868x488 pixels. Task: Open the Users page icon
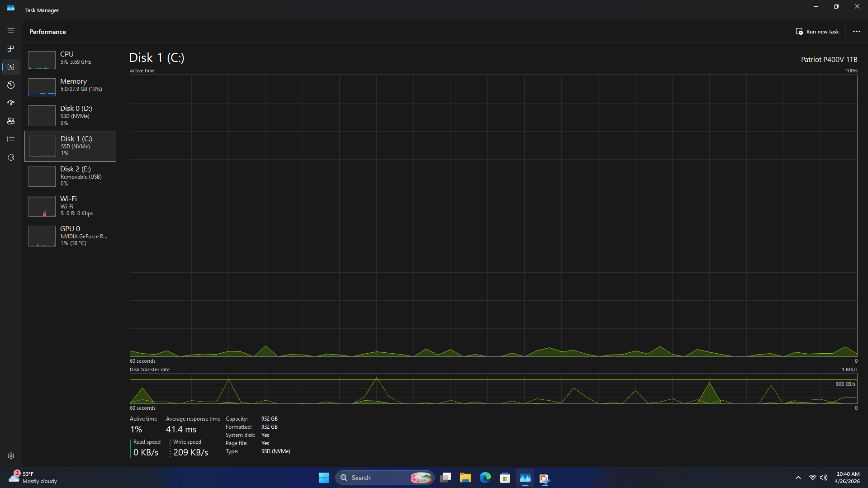(11, 121)
